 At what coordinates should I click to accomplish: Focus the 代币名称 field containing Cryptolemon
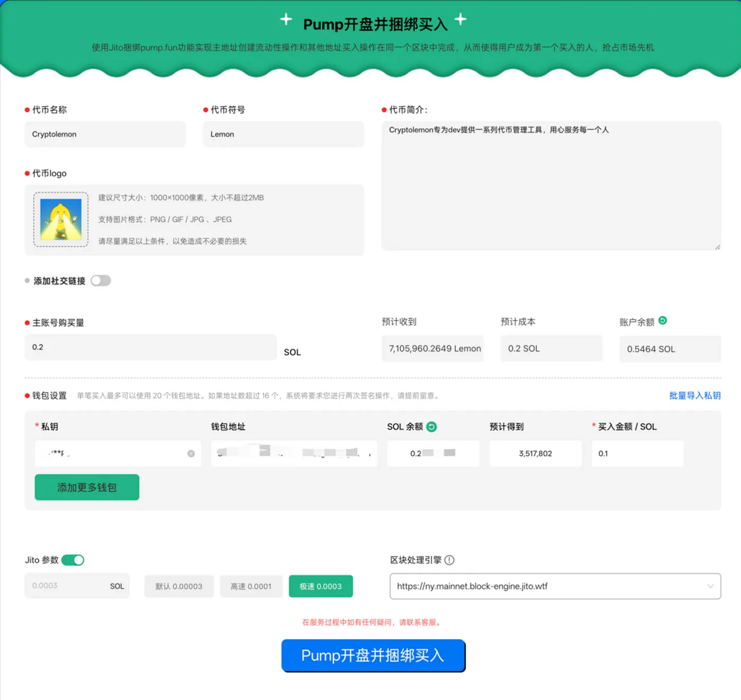105,134
